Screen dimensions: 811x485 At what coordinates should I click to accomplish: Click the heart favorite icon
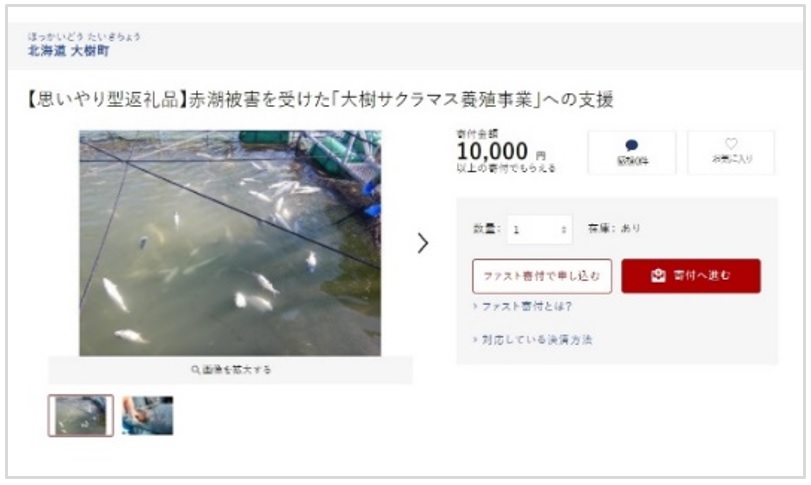coord(731,144)
